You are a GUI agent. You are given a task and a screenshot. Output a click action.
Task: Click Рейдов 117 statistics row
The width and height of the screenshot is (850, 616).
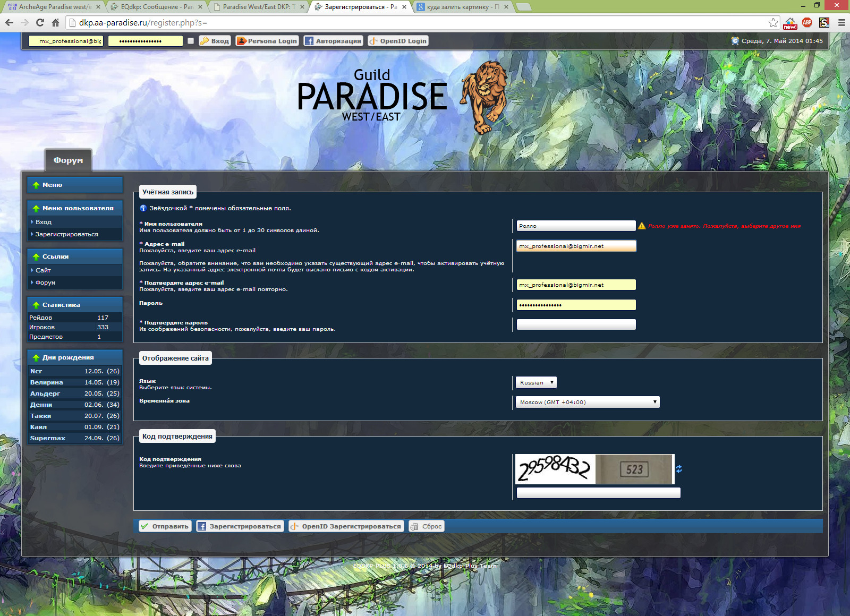click(75, 318)
